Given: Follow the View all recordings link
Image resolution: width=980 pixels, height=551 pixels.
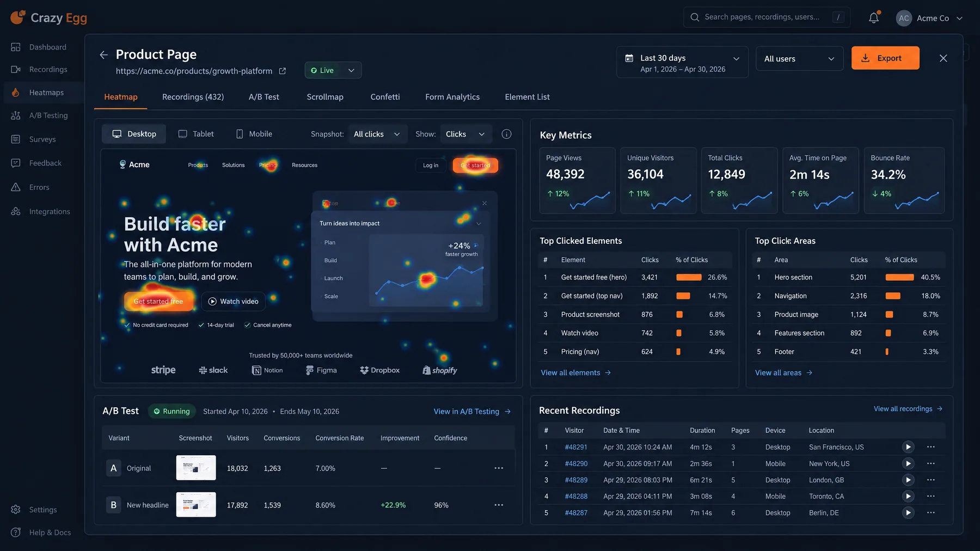Looking at the screenshot, I should click(908, 409).
